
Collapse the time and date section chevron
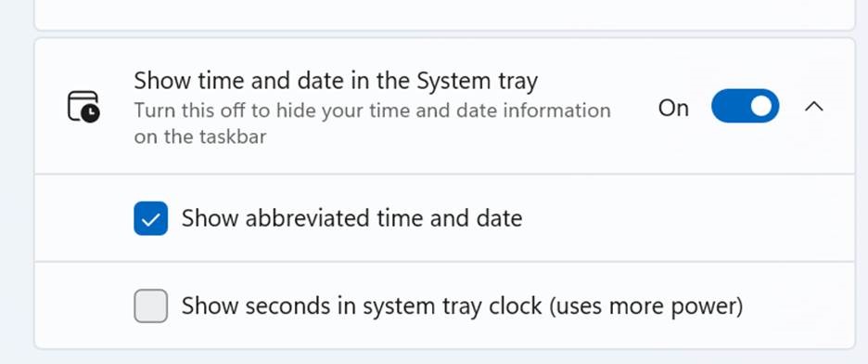click(814, 107)
